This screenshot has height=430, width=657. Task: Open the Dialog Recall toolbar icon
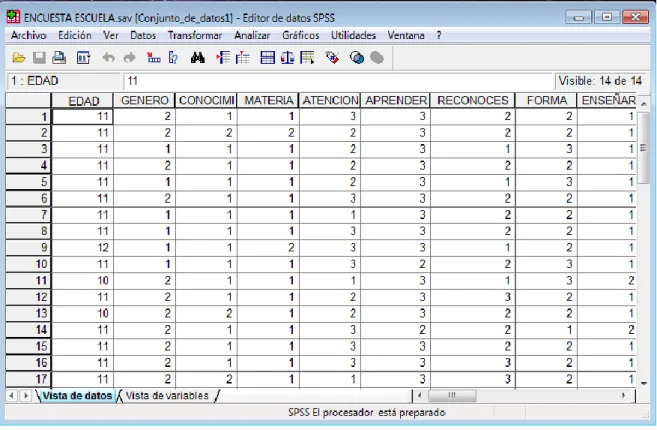pyautogui.click(x=83, y=58)
